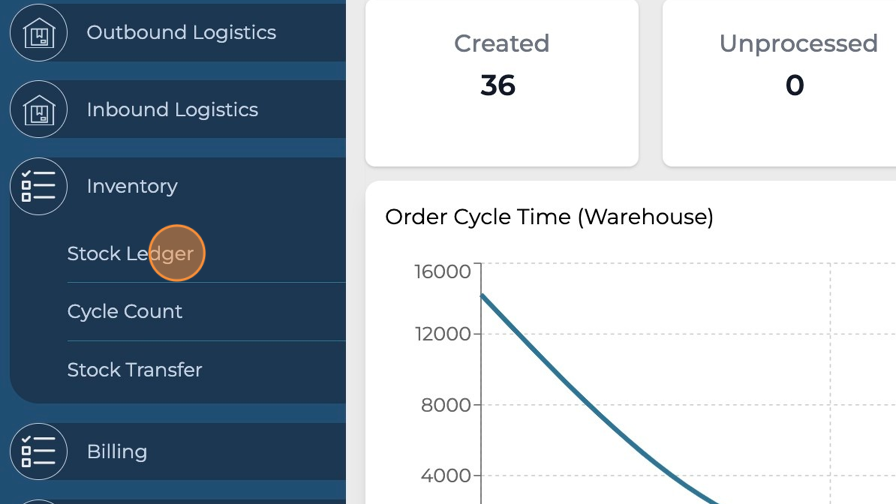Image resolution: width=896 pixels, height=504 pixels.
Task: Click the Outbound Logistics warehouse icon
Action: click(x=38, y=33)
